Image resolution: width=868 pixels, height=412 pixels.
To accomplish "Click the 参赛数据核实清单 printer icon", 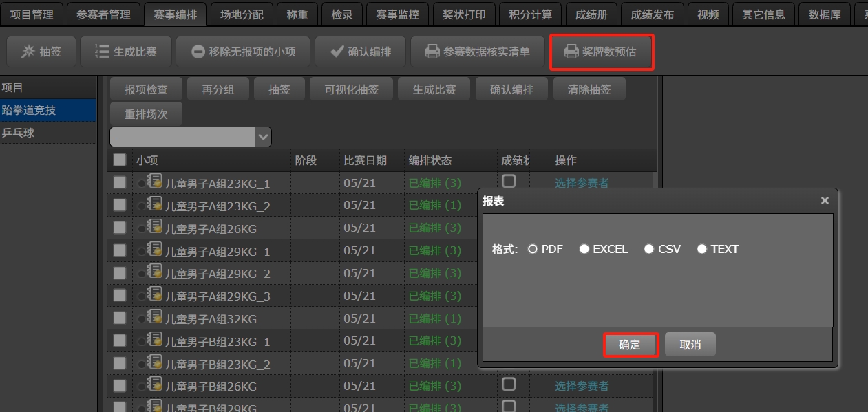I will [432, 52].
